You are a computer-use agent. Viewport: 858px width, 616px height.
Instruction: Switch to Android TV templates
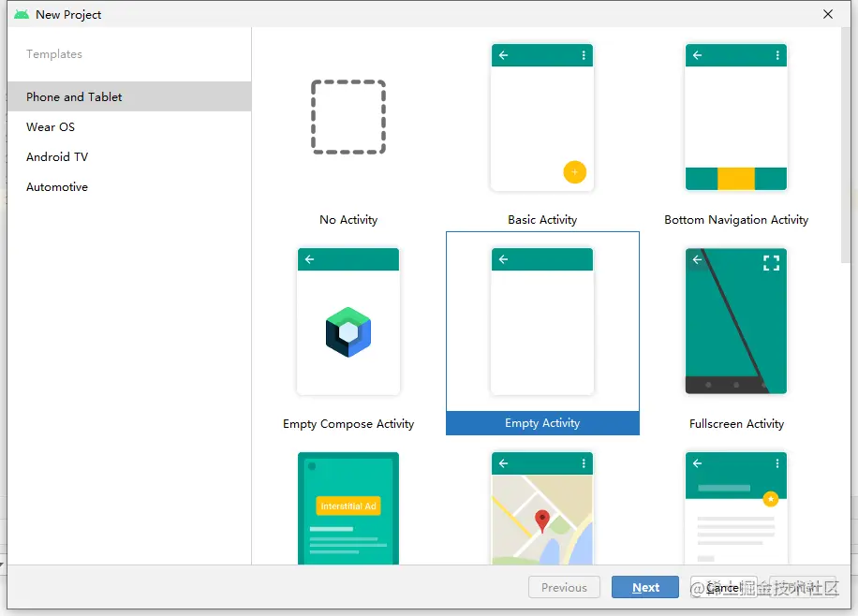click(129, 157)
